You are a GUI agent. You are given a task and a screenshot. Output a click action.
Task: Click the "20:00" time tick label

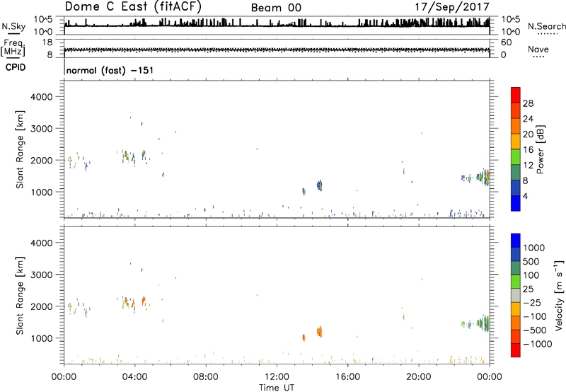click(418, 377)
